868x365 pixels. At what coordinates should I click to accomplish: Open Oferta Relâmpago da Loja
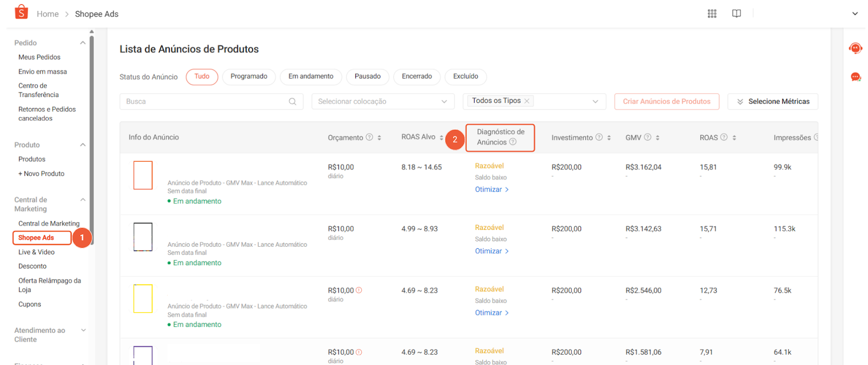click(x=49, y=285)
